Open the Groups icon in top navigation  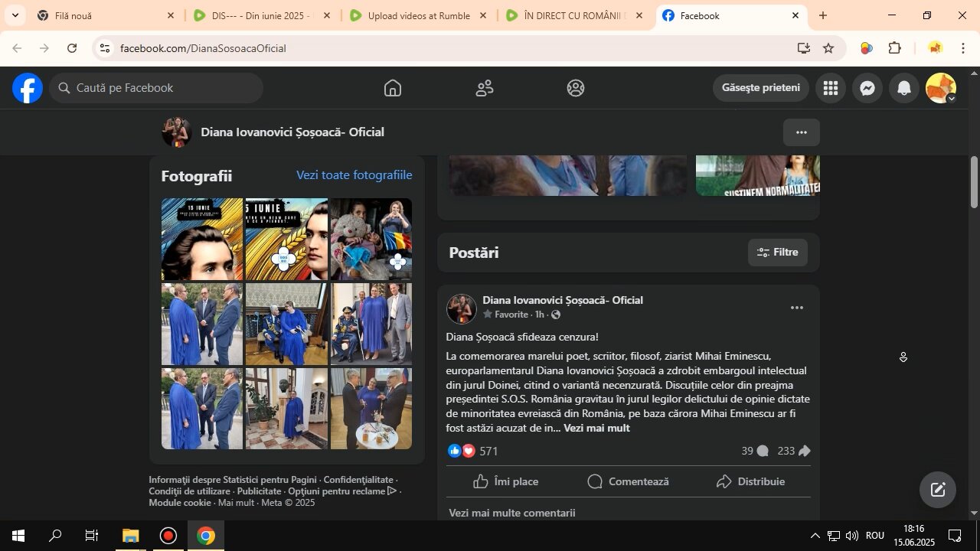(576, 88)
